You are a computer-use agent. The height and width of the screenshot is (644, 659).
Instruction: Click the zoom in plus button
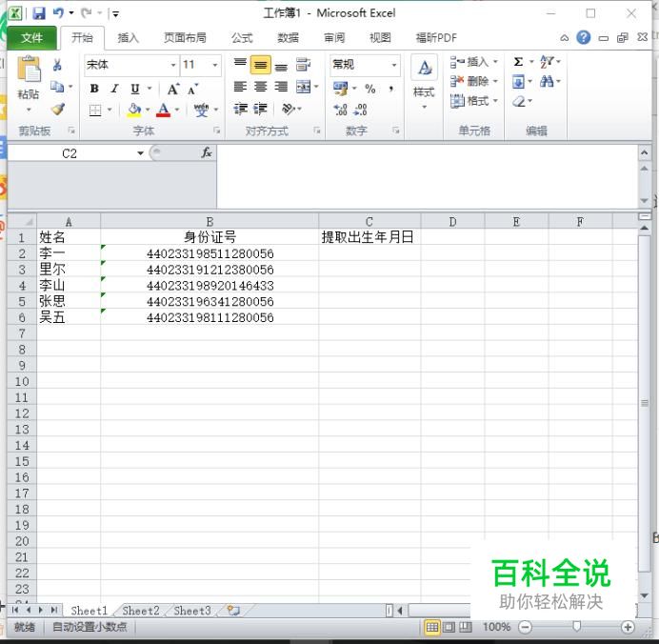tap(628, 627)
